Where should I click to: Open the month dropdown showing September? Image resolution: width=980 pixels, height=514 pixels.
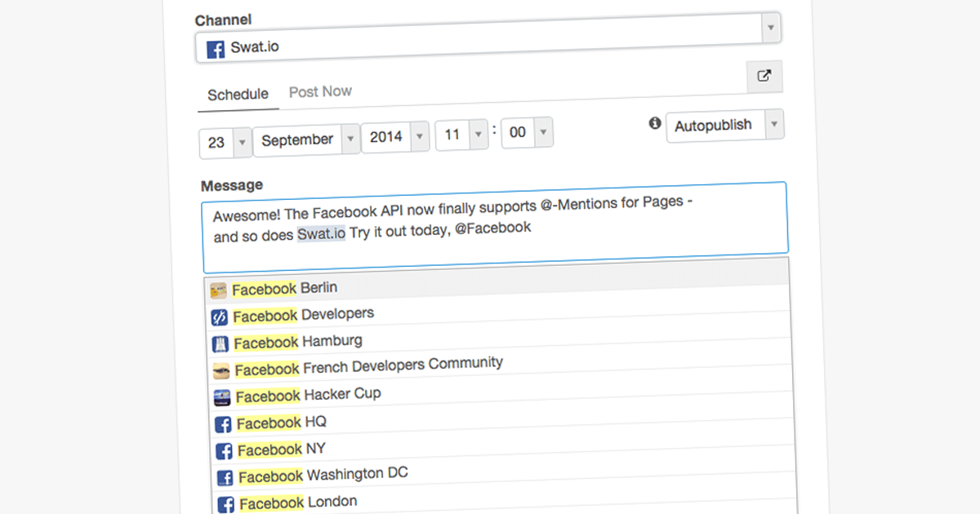coord(307,140)
